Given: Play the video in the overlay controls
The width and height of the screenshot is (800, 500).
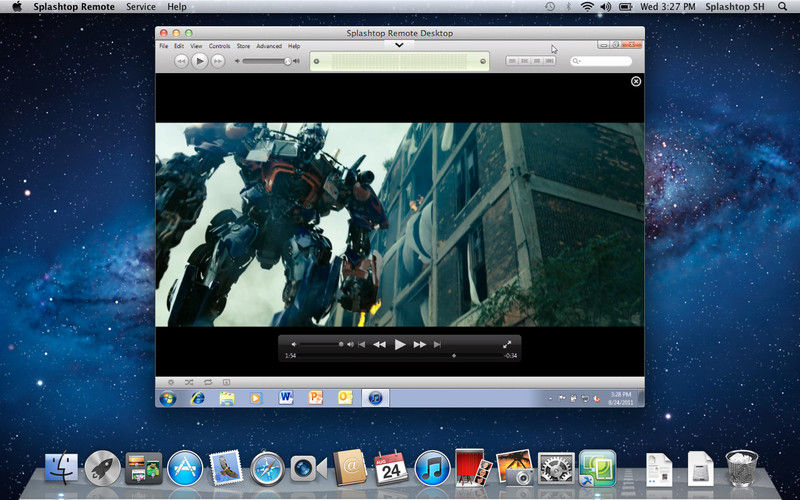Looking at the screenshot, I should (x=400, y=345).
